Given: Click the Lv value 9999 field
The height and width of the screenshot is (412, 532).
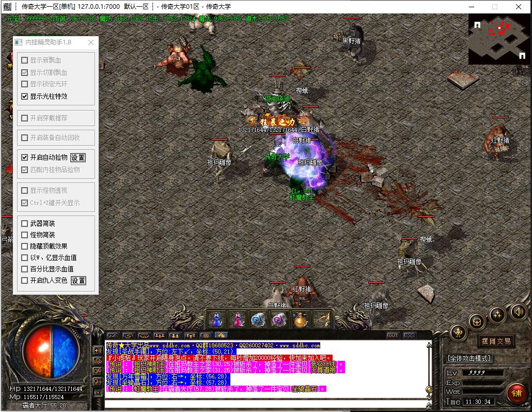Looking at the screenshot, I should [483, 373].
